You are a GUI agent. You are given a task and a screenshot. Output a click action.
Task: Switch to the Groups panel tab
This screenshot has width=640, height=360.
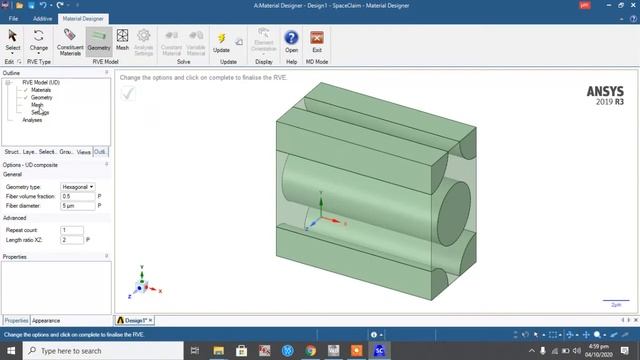point(66,152)
